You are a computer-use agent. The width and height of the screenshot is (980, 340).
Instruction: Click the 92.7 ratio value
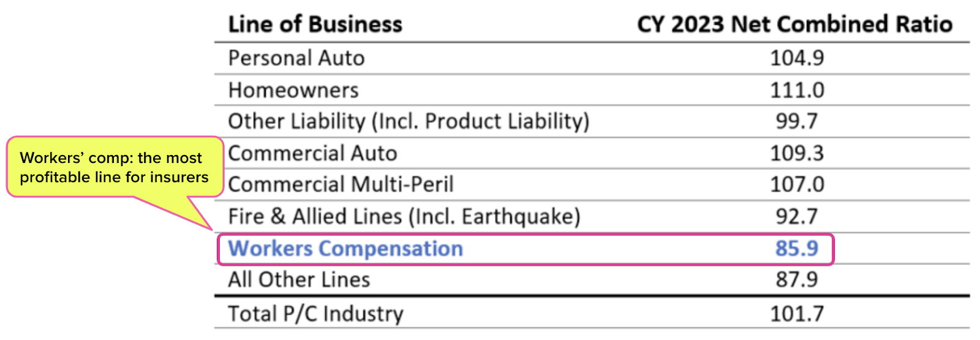(x=796, y=216)
